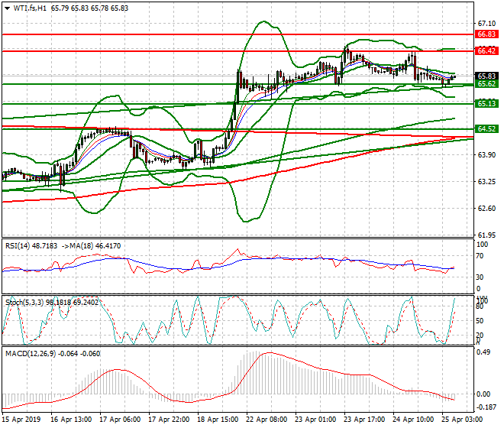Click the red 66.42 price level label
Image resolution: width=504 pixels, height=428 pixels.
click(486, 51)
